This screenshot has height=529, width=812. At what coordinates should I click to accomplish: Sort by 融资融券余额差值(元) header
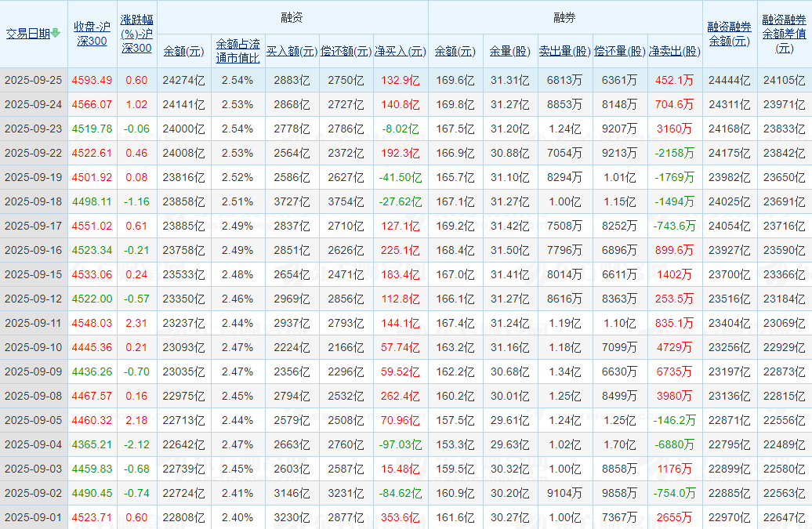[784, 34]
